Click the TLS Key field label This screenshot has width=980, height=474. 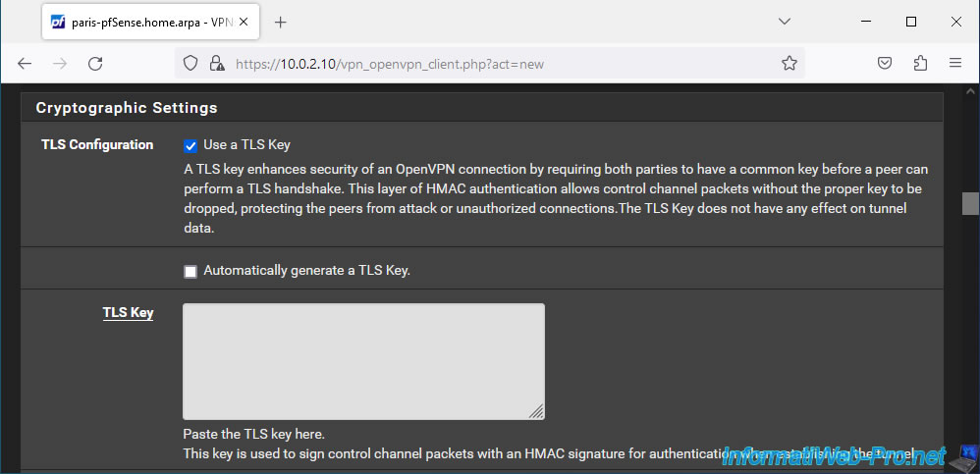(x=128, y=313)
